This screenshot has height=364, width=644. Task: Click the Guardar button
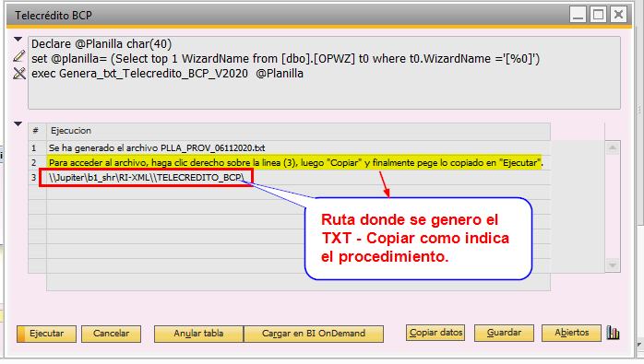coord(504,333)
